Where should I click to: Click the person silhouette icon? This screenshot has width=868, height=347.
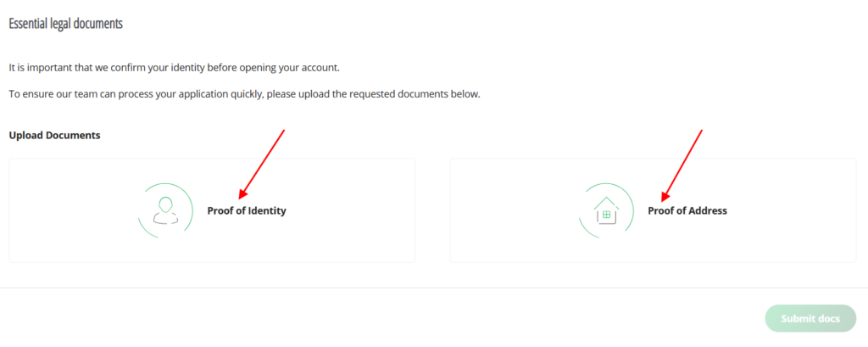coord(166,210)
